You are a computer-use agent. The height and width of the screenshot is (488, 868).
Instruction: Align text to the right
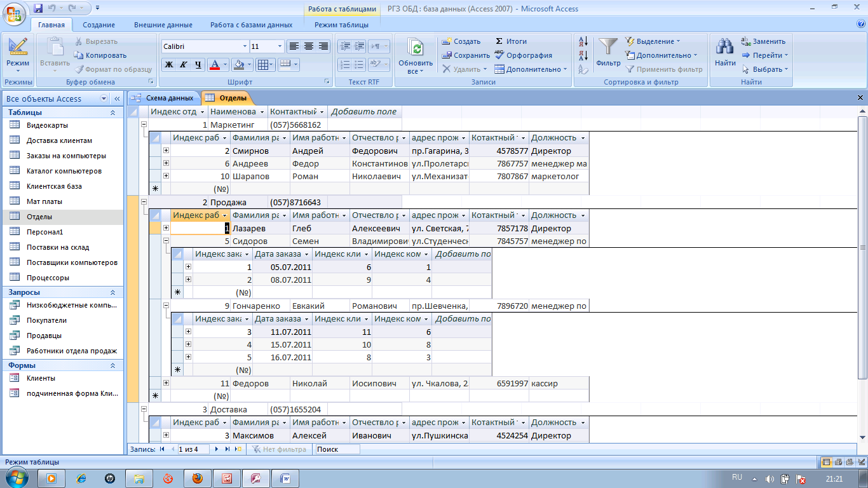(x=323, y=46)
